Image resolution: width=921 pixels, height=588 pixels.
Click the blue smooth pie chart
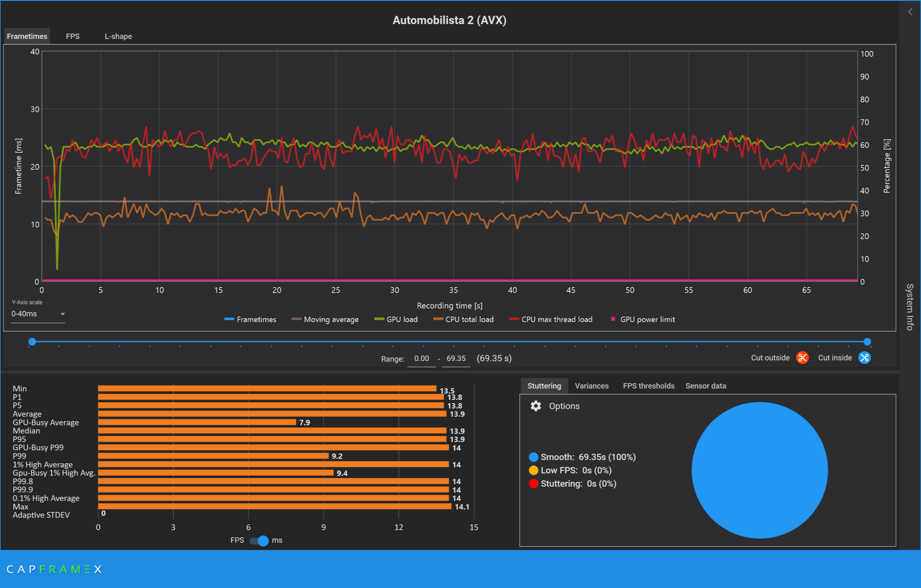759,470
